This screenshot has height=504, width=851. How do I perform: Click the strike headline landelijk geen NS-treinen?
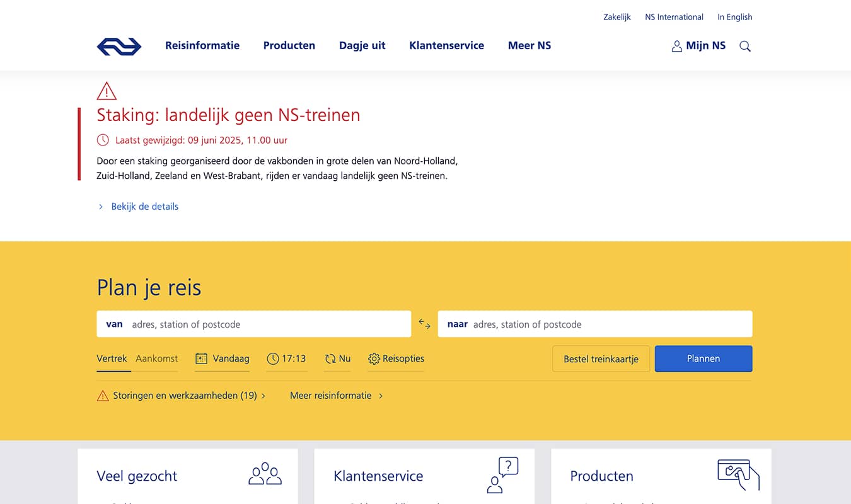228,115
